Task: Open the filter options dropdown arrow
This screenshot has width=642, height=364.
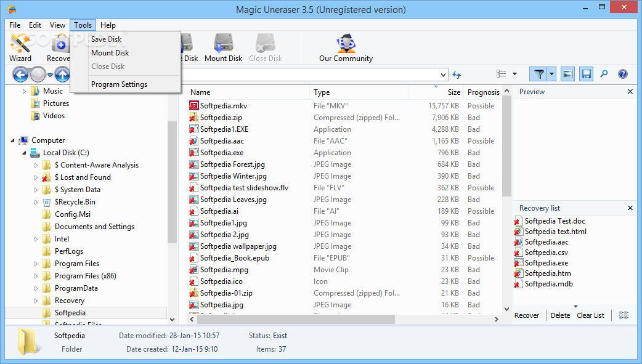Action: [x=552, y=74]
